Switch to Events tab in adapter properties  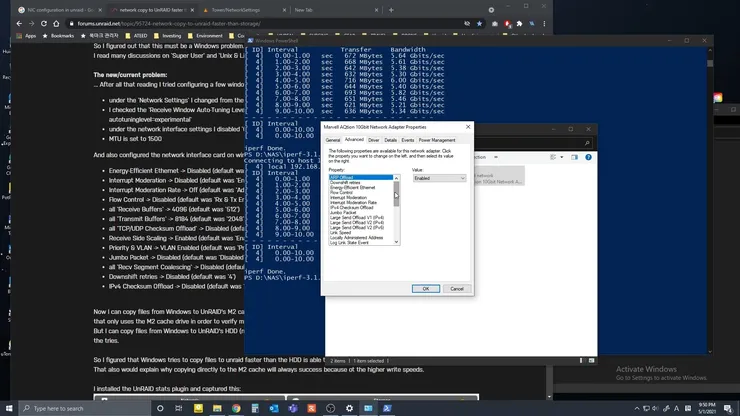[408, 140]
